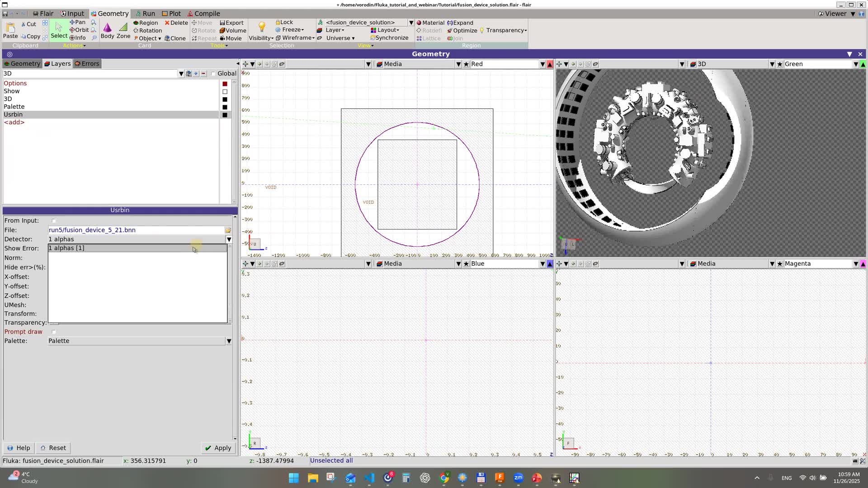Screen dimensions: 868x488
Task: Open Help for the layer
Action: [x=19, y=448]
